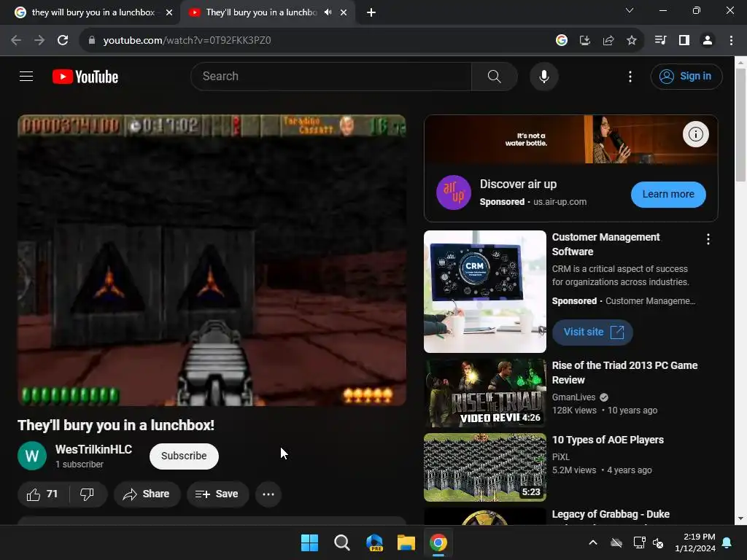This screenshot has height=560, width=747.
Task: Save the video to a playlist
Action: [217, 494]
